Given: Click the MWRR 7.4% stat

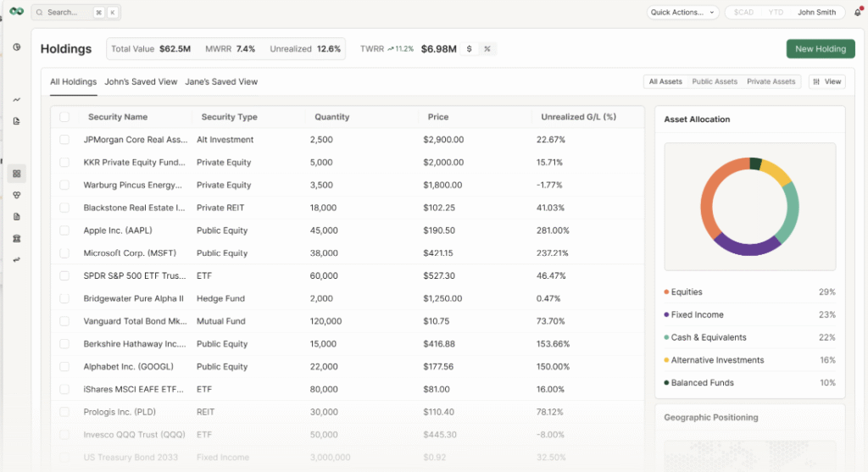Looking at the screenshot, I should [231, 48].
